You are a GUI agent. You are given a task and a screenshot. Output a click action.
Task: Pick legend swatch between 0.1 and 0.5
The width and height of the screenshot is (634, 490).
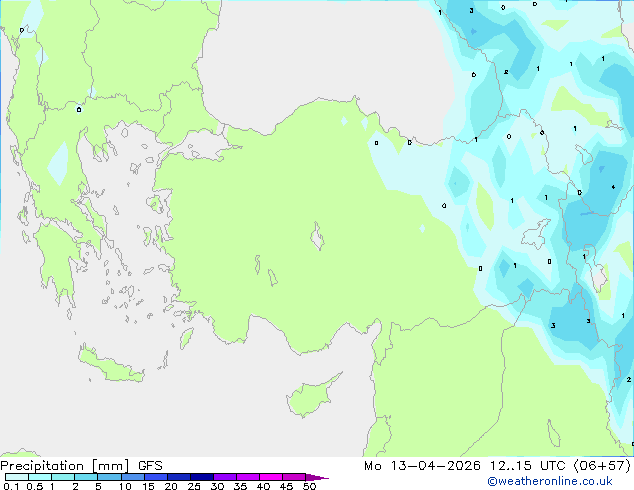(17, 477)
